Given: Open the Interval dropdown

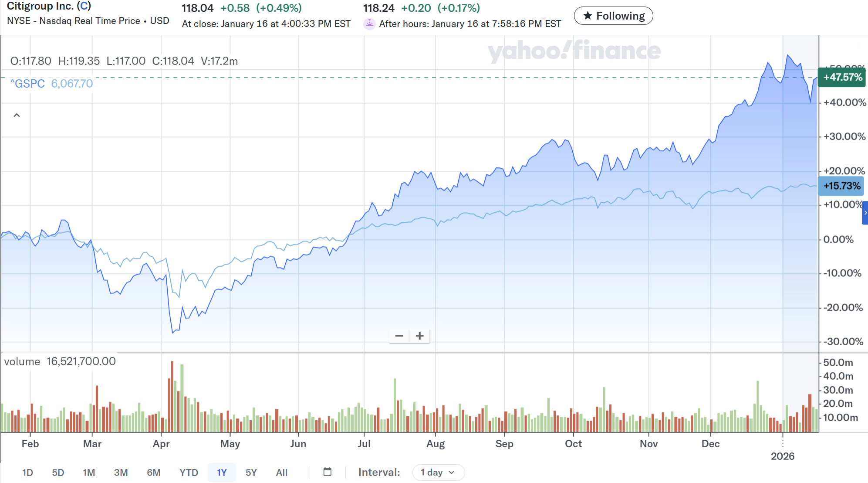Looking at the screenshot, I should pos(438,473).
